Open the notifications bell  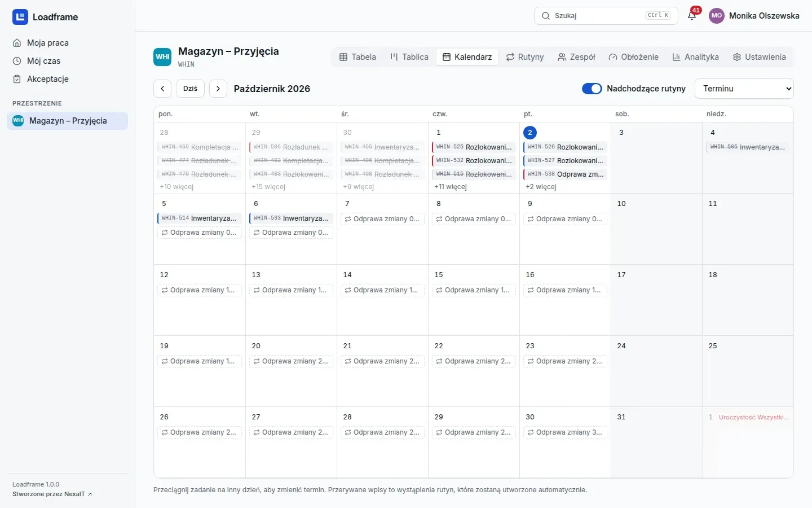point(692,16)
